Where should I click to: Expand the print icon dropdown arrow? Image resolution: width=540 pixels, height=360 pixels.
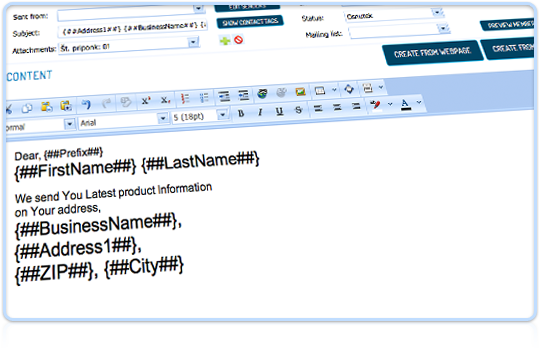point(381,87)
